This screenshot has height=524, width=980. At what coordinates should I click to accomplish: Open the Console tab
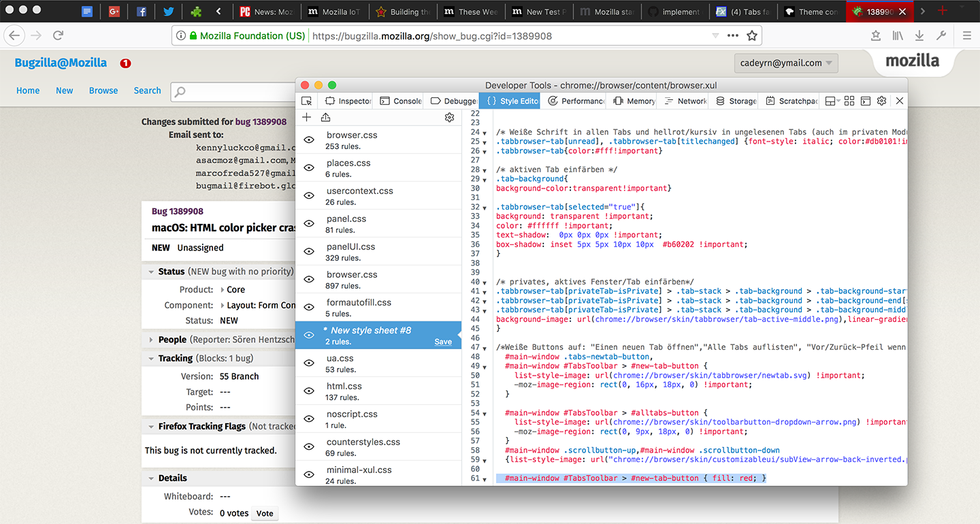[x=402, y=101]
